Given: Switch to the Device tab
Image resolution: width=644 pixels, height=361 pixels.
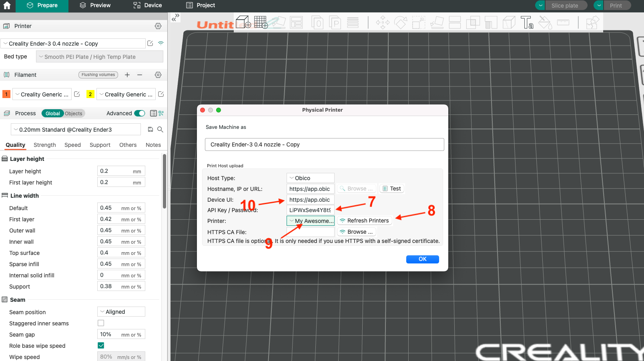Looking at the screenshot, I should (x=148, y=6).
